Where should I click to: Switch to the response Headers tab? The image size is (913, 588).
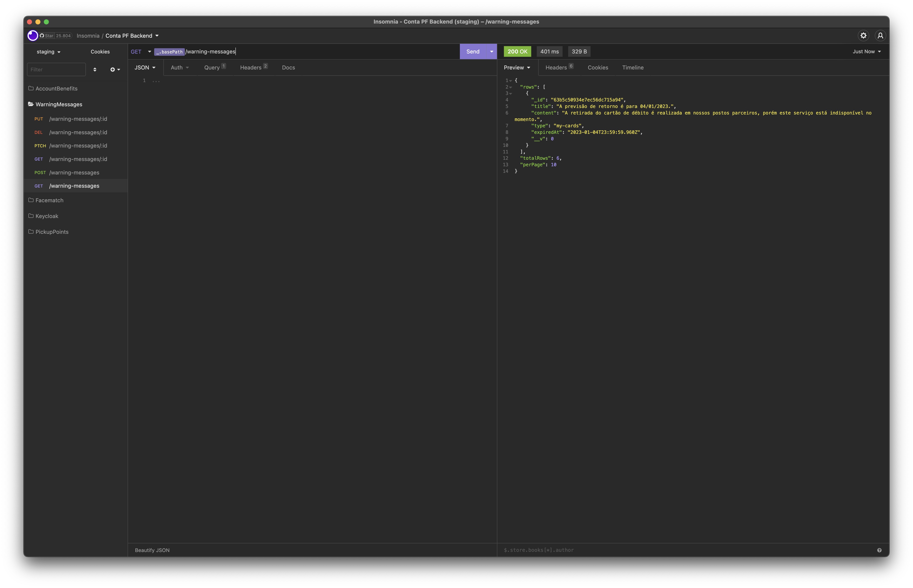click(x=559, y=68)
